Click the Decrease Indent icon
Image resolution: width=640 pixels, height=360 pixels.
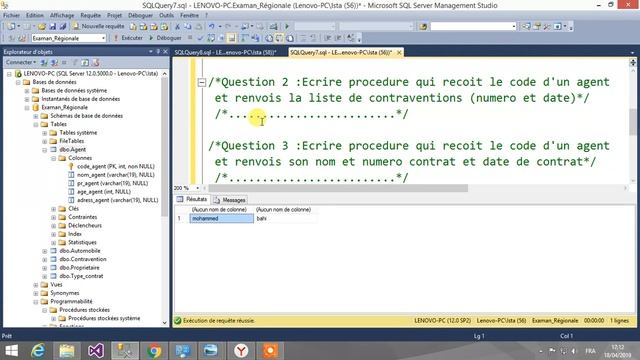click(328, 38)
